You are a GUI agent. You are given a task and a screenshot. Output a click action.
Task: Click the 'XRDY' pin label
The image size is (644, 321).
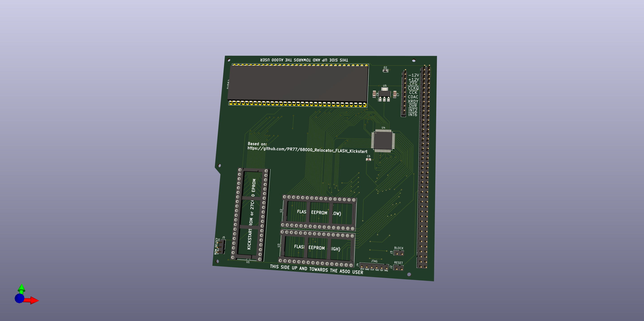413,101
